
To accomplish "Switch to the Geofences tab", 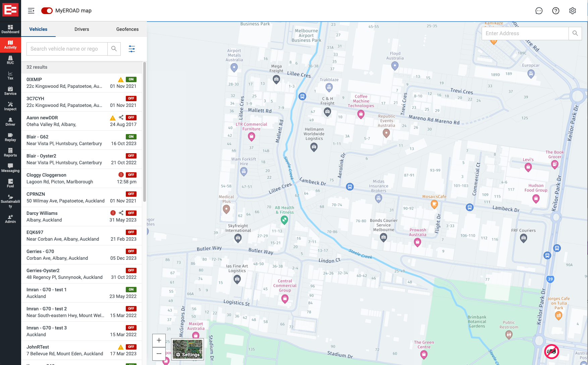I will point(127,29).
